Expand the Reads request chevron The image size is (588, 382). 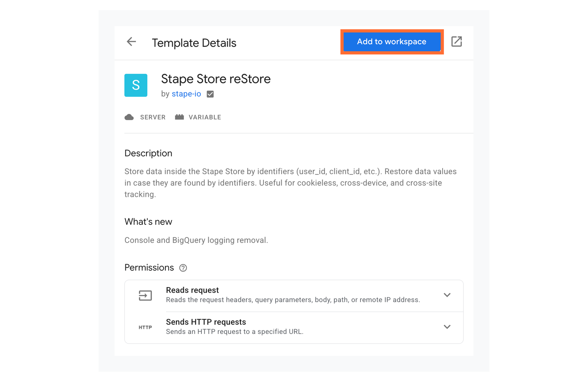point(447,295)
